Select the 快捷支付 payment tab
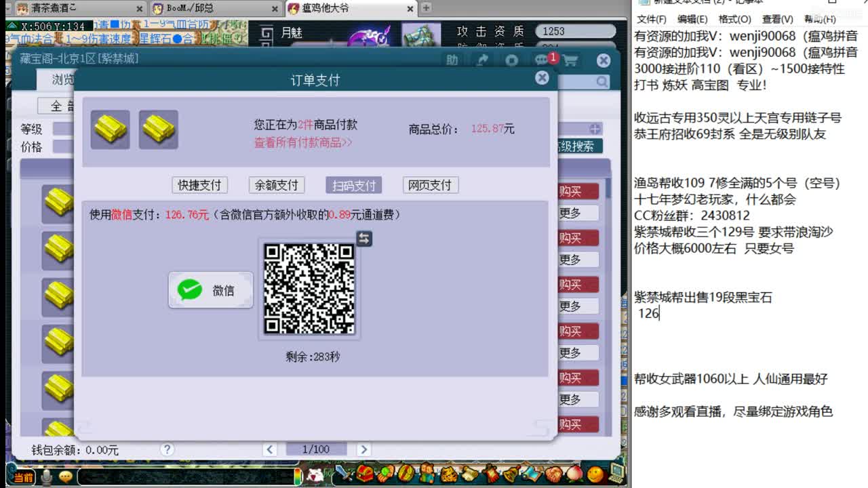 tap(199, 185)
